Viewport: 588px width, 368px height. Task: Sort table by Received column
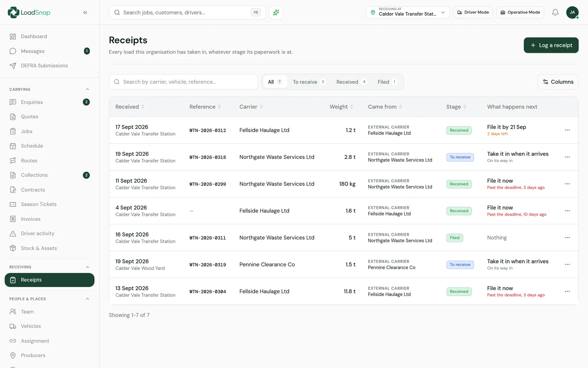click(130, 107)
